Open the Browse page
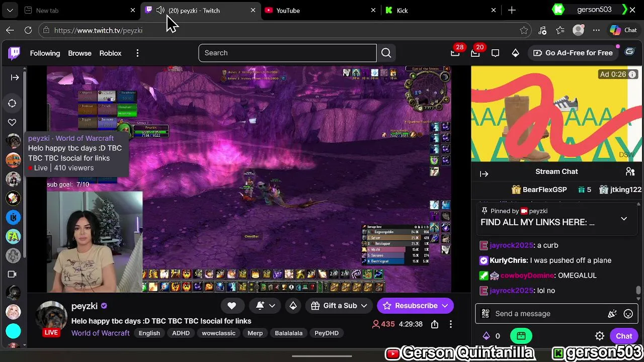This screenshot has width=644, height=362. click(79, 53)
